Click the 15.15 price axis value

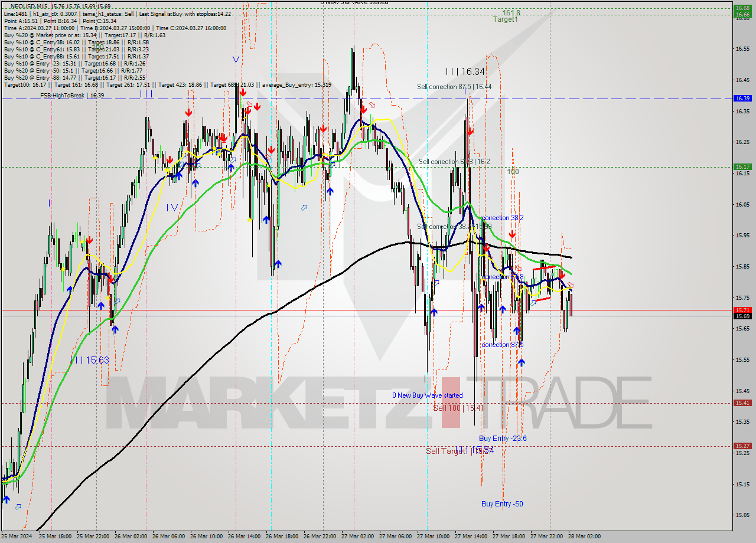743,484
